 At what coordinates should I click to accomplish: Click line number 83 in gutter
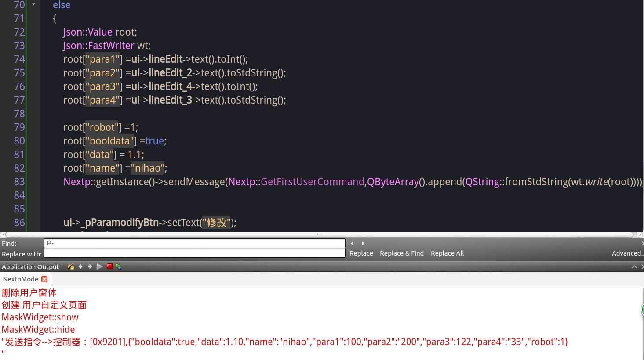19,182
